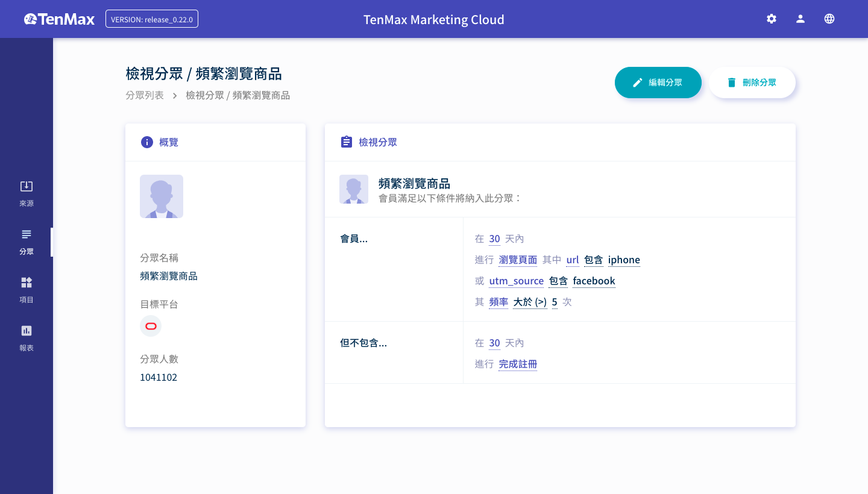
Task: Click the small avatar beside 頻繁瀏覽商品 title
Action: (354, 189)
